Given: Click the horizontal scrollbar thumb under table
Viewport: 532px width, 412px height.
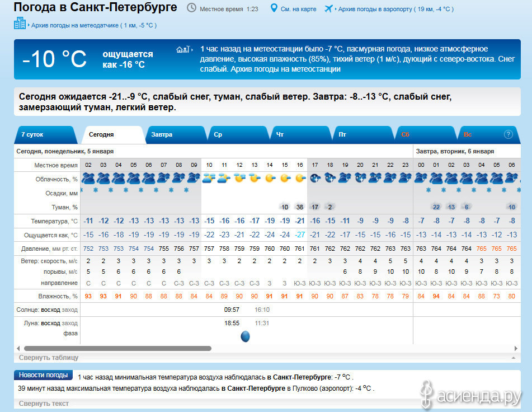Looking at the screenshot, I should coord(117,348).
